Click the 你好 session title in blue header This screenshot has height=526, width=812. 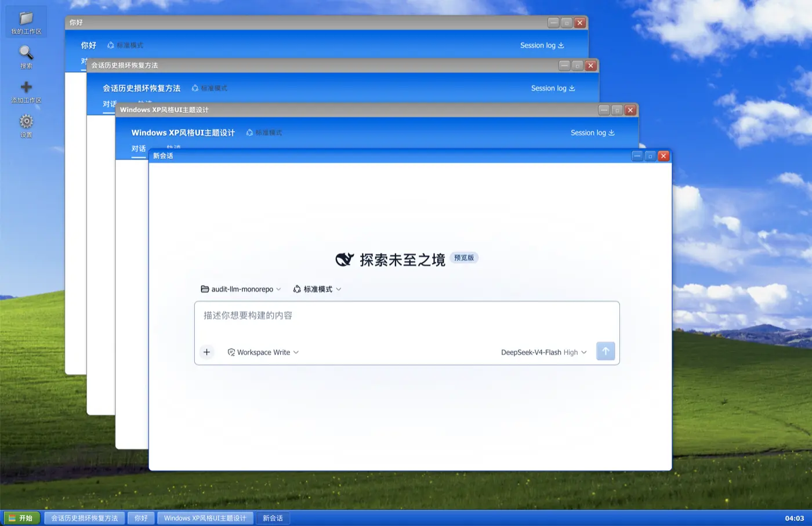(89, 45)
